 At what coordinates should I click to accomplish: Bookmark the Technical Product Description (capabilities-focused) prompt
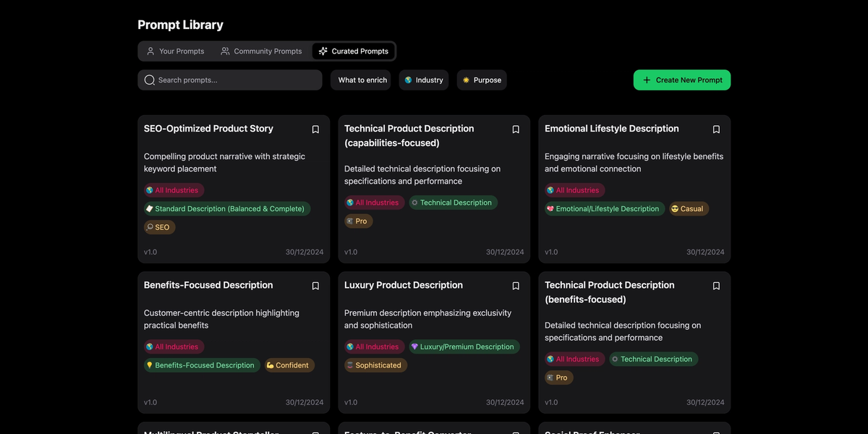(x=515, y=129)
